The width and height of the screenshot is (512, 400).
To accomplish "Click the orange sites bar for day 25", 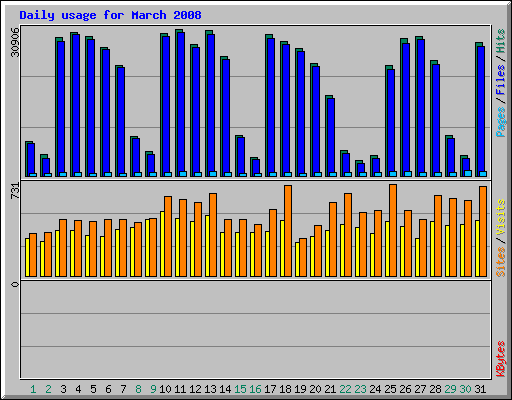I will 393,230.
